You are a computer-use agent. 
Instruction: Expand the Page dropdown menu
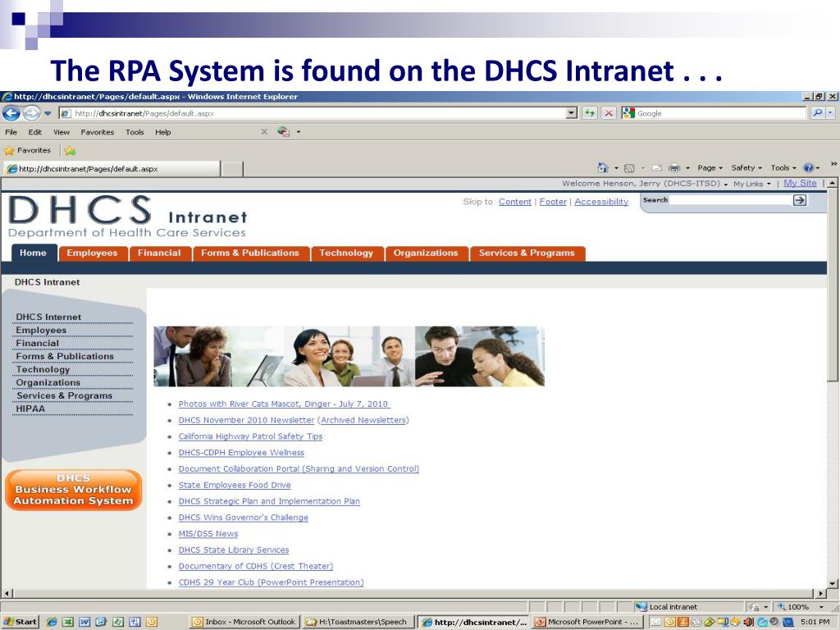[710, 167]
